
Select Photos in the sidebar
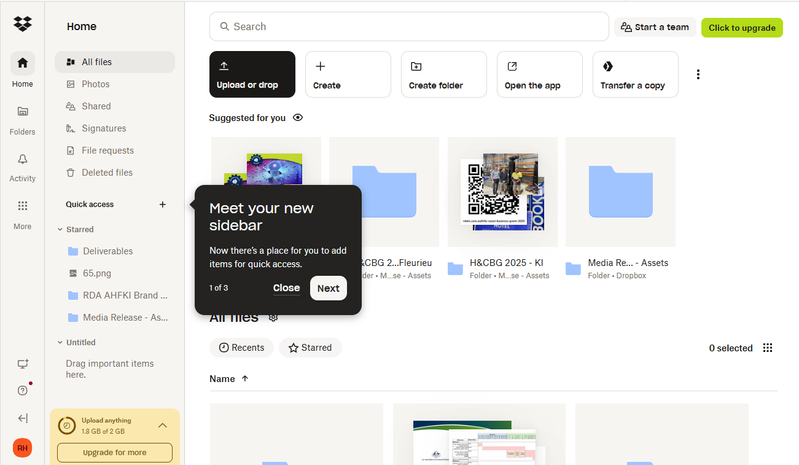(95, 84)
